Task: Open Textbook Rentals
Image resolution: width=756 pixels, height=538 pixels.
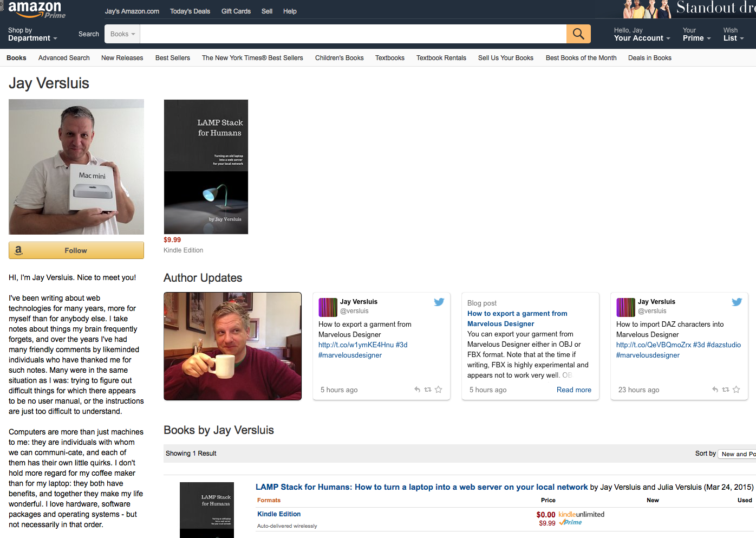Action: point(441,58)
